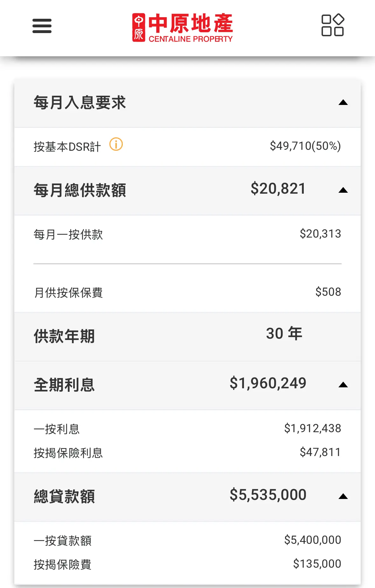This screenshot has width=375, height=588.
Task: Select the $49,710(50%) DSR value
Action: (x=305, y=146)
